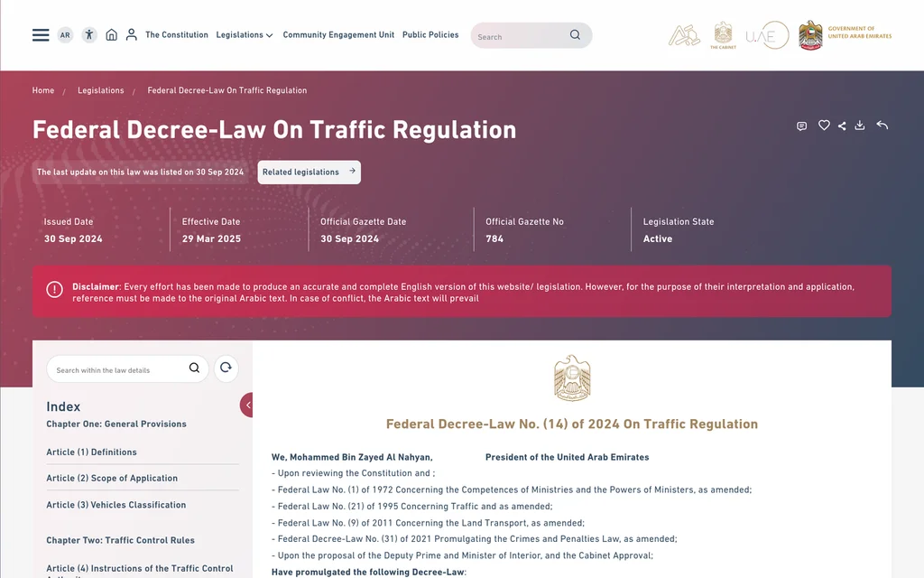924x578 pixels.
Task: Click 'President of the United Arab Emirates' text
Action: click(567, 457)
